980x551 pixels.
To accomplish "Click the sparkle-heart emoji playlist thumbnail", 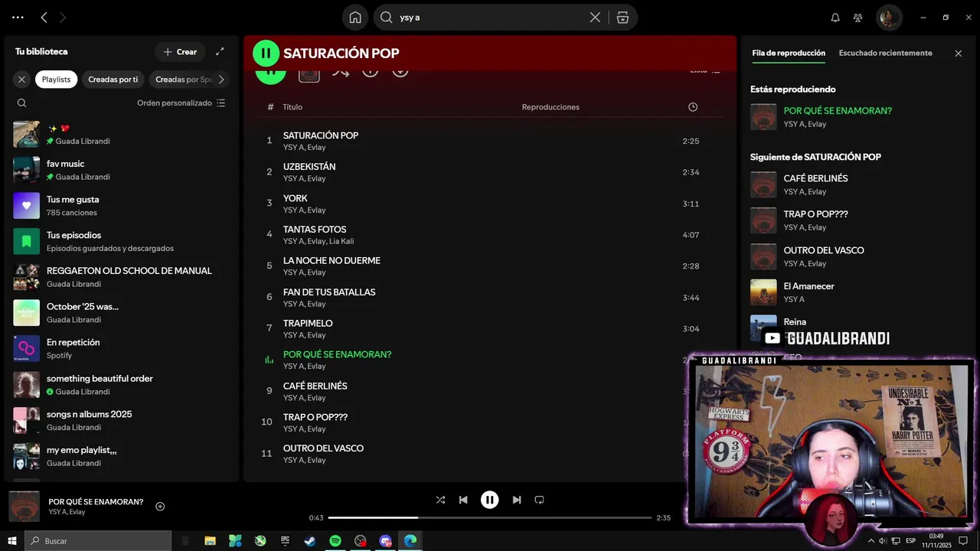I will (27, 134).
